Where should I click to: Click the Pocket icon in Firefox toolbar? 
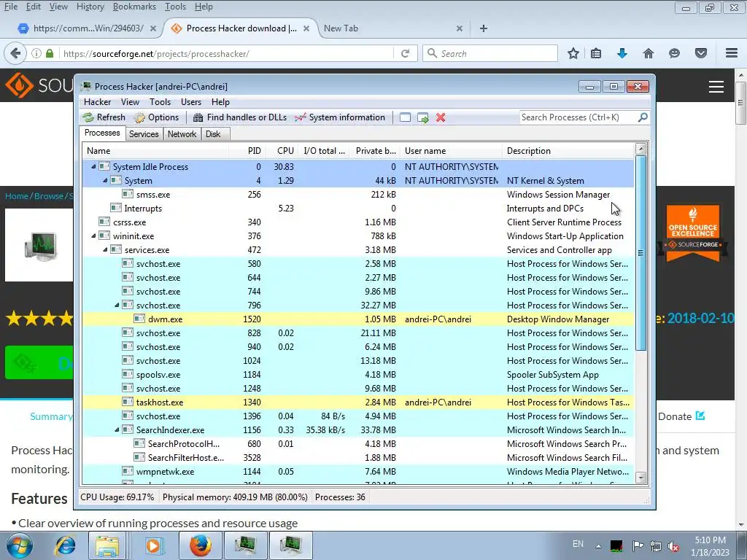pos(701,53)
